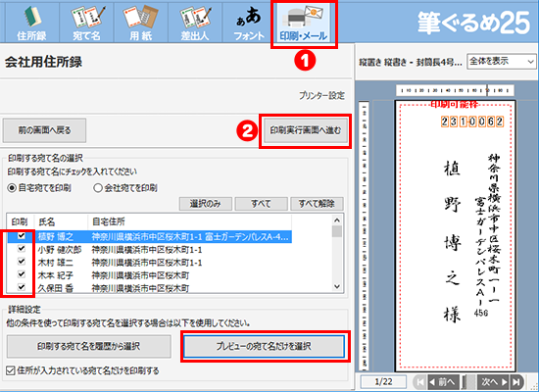Uncheck print box for 植野 博之
The width and height of the screenshot is (539, 392).
(22, 236)
